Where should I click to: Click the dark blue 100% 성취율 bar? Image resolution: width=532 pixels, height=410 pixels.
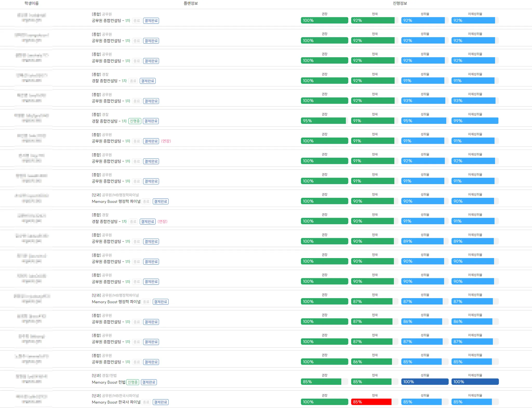click(x=425, y=382)
